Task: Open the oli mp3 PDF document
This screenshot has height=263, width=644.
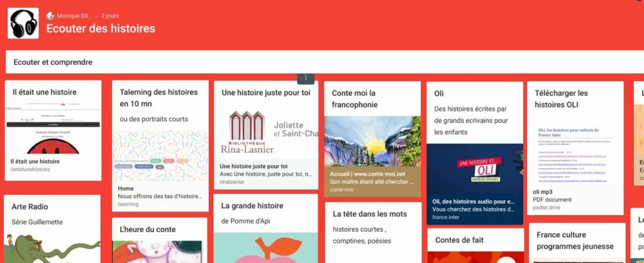Action: click(575, 199)
